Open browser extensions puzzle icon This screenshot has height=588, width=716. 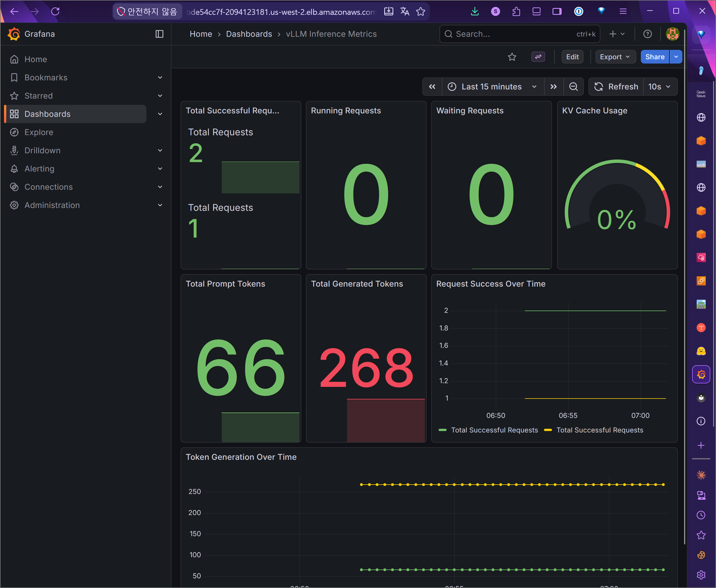[x=516, y=11]
